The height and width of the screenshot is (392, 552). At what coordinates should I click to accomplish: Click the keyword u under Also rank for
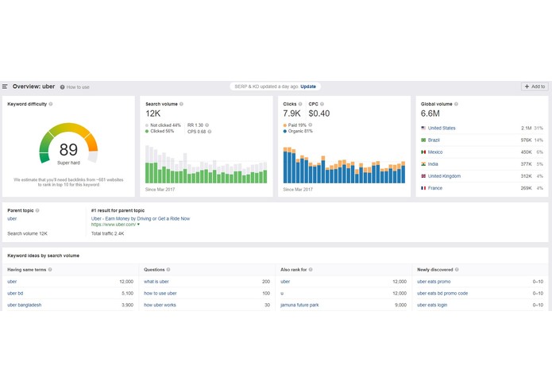[282, 294]
